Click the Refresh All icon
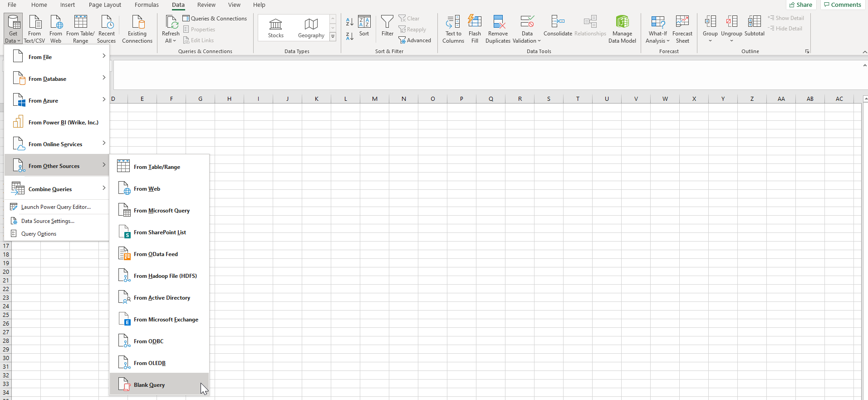 tap(172, 22)
